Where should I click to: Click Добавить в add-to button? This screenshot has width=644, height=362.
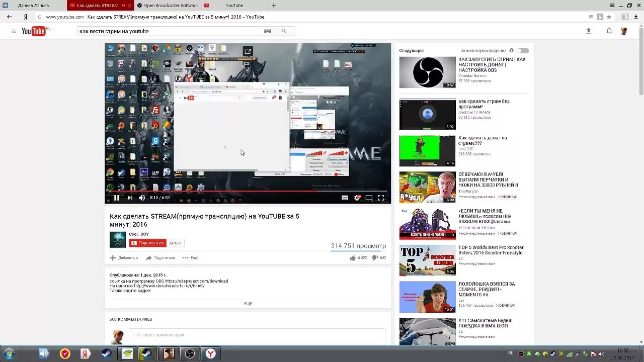pyautogui.click(x=124, y=258)
